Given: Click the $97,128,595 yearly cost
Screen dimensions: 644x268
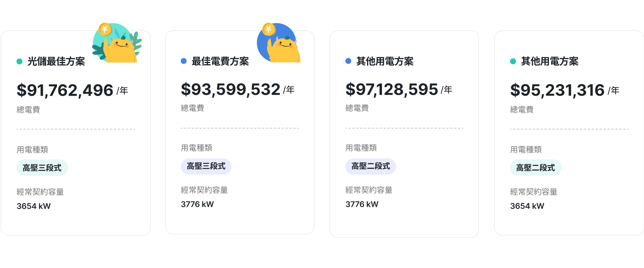Looking at the screenshot, I should click(392, 89).
